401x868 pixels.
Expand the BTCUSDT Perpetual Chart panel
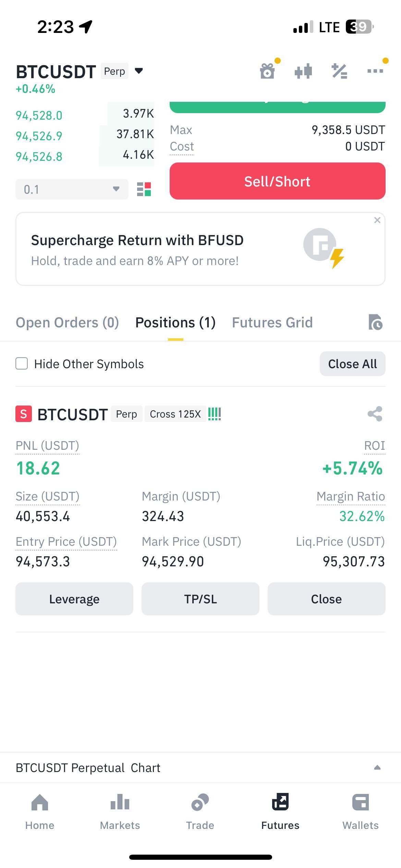coord(377,768)
